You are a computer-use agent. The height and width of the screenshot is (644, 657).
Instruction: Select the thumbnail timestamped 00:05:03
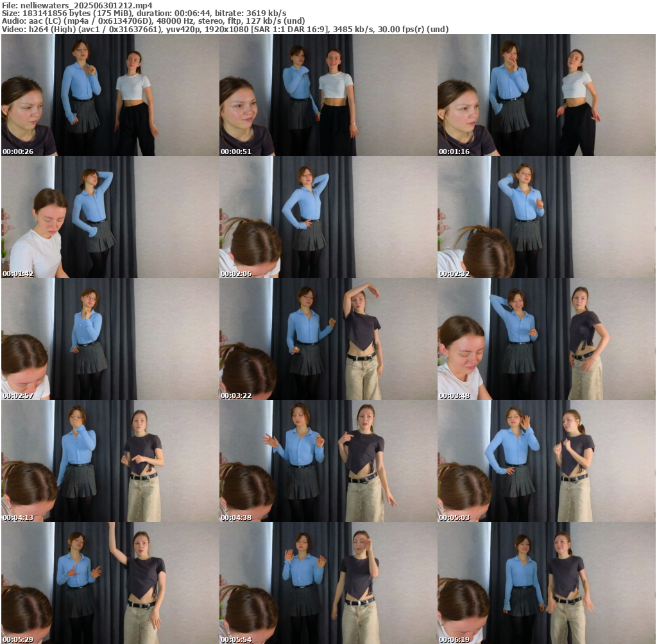(x=547, y=461)
